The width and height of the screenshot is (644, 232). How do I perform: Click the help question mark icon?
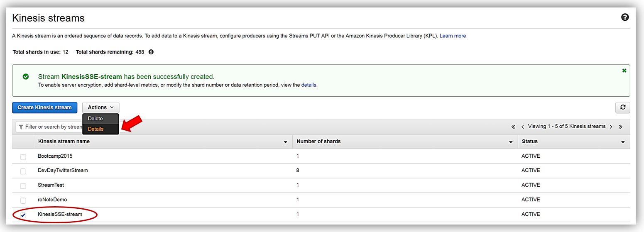[x=624, y=17]
